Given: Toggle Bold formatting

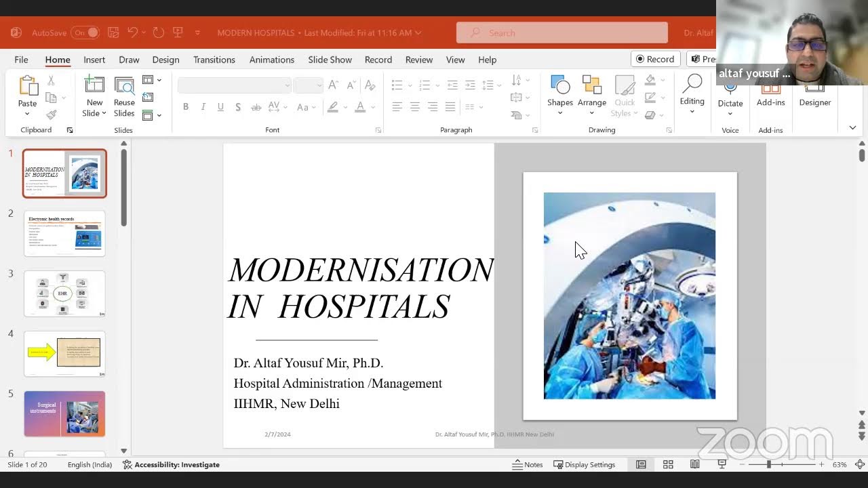Looking at the screenshot, I should tap(185, 107).
